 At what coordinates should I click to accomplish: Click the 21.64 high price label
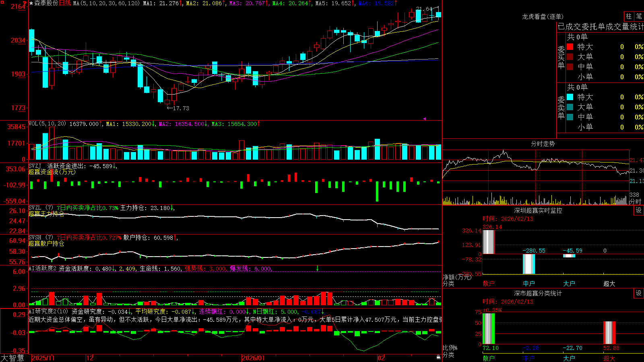(424, 9)
